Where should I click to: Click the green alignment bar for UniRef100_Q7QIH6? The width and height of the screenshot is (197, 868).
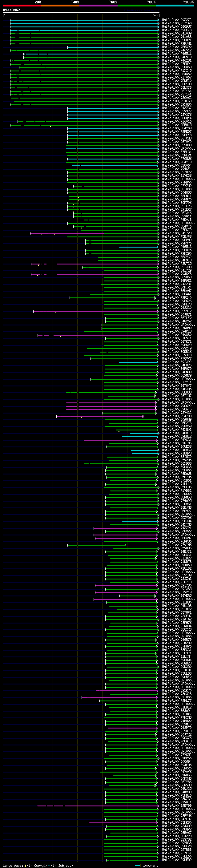[x=97, y=545]
